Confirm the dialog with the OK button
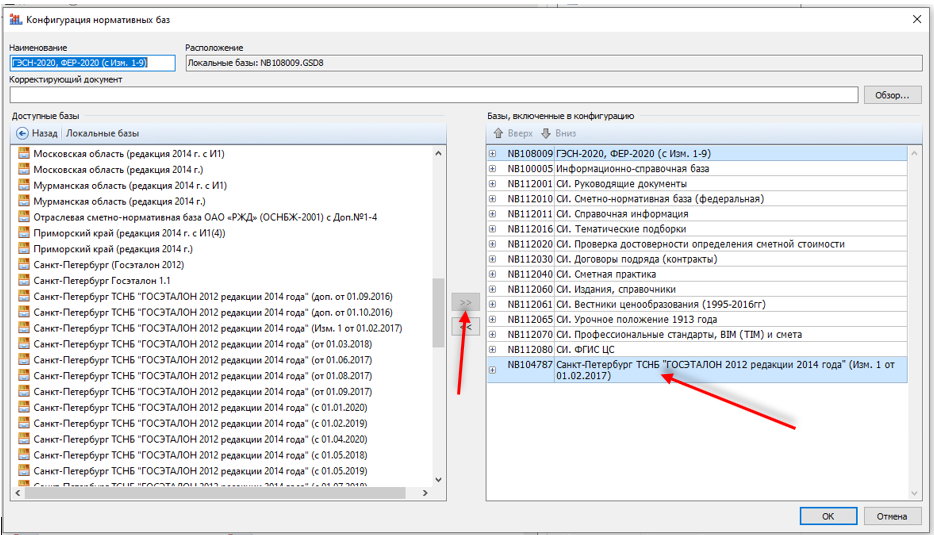The height and width of the screenshot is (535, 934). coord(828,517)
